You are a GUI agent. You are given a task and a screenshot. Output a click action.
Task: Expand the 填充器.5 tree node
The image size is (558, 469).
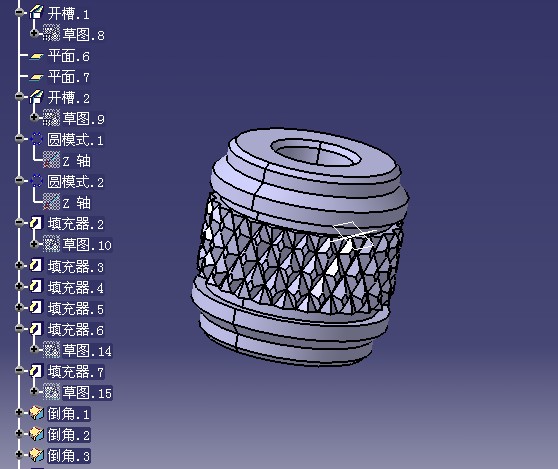pos(19,307)
